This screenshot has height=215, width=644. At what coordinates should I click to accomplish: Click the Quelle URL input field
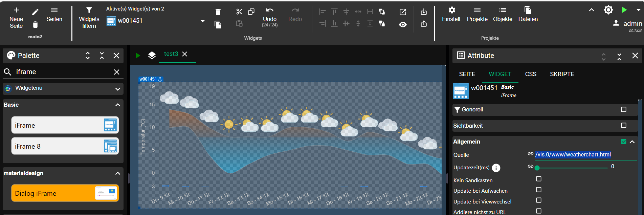585,155
